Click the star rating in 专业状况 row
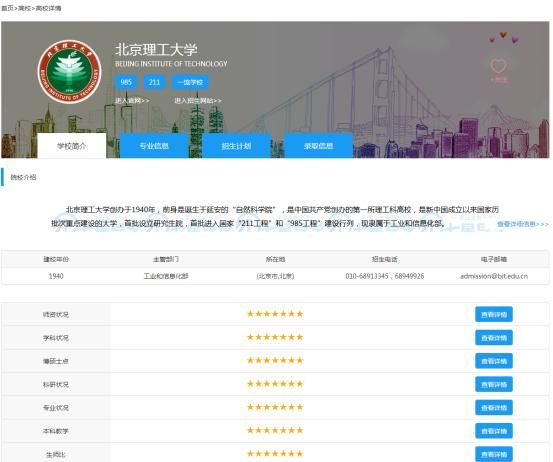The width and height of the screenshot is (553, 462). (x=275, y=407)
